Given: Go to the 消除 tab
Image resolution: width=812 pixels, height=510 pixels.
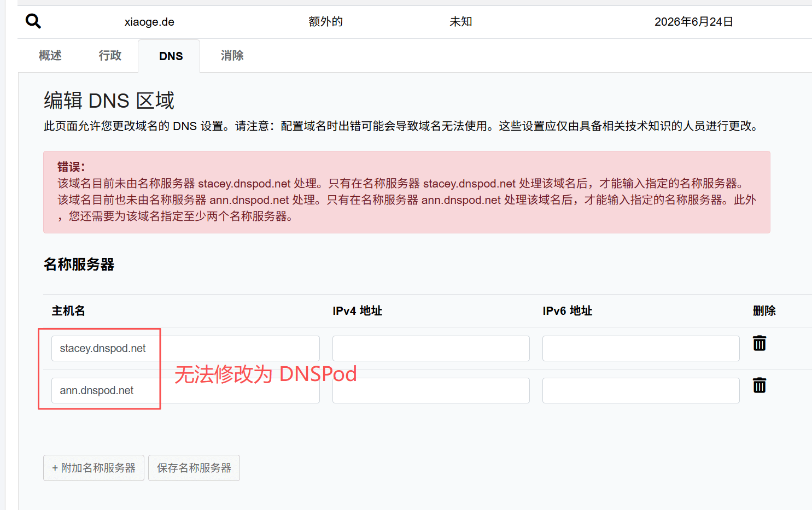Looking at the screenshot, I should (x=232, y=56).
